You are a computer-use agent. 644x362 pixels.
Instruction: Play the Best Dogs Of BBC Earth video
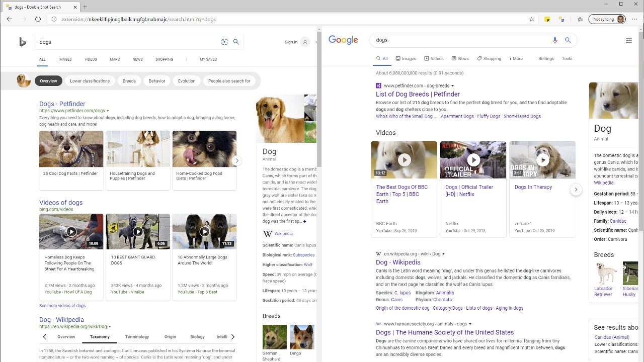click(404, 160)
